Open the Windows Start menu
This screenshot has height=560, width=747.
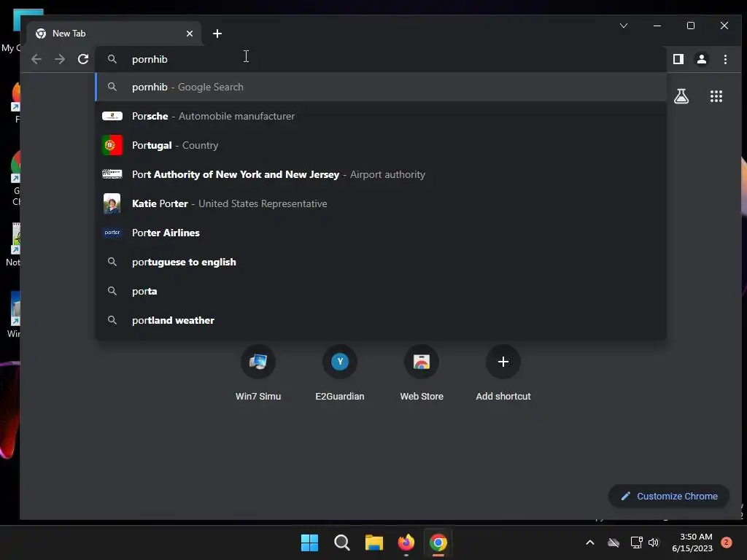pos(309,542)
